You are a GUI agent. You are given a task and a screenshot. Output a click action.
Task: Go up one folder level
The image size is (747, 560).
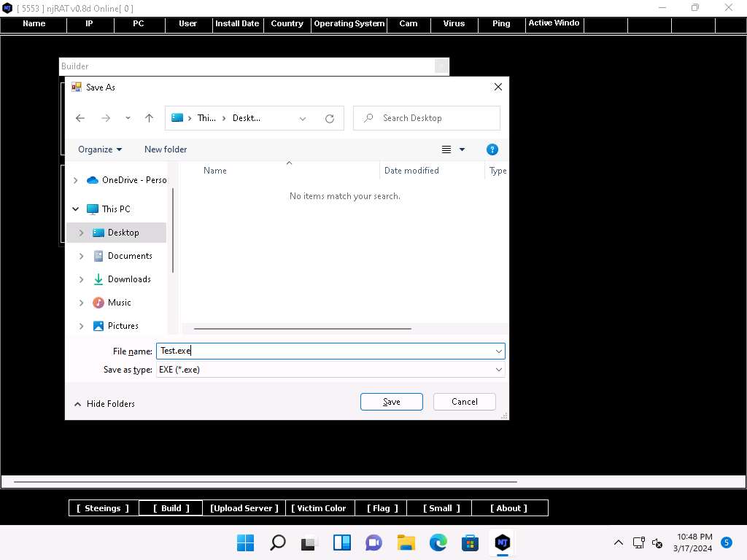(x=149, y=118)
